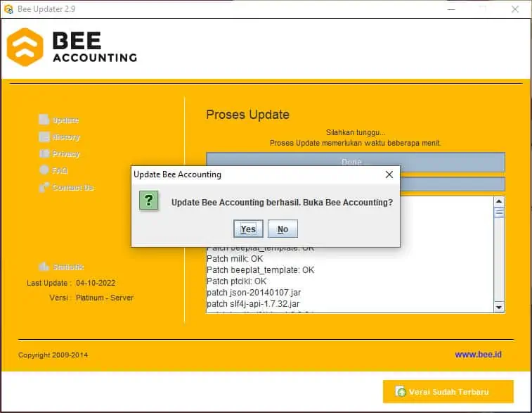The image size is (532, 413).
Task: Close the Update Bee Accounting dialog
Action: 389,174
